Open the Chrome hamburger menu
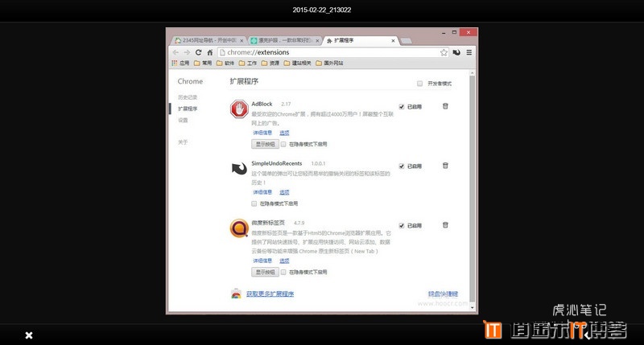Image resolution: width=644 pixels, height=345 pixels. tap(469, 52)
